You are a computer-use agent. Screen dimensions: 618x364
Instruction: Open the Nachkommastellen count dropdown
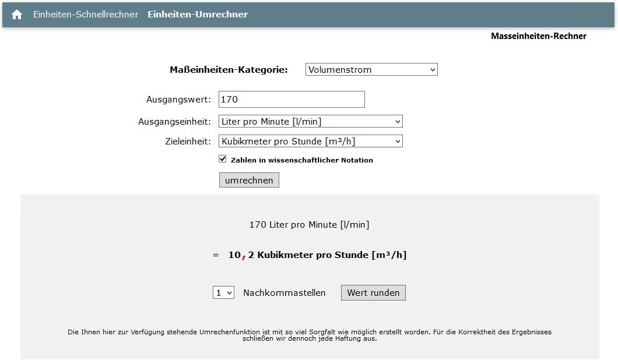coord(223,293)
